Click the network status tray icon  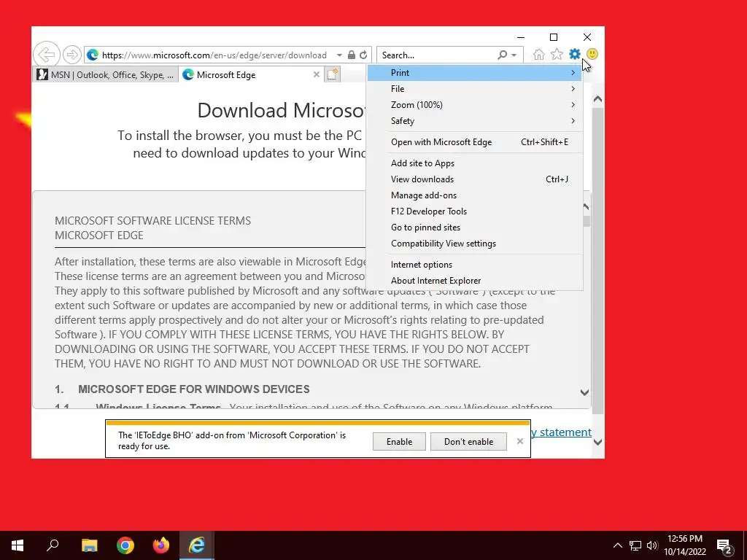635,545
